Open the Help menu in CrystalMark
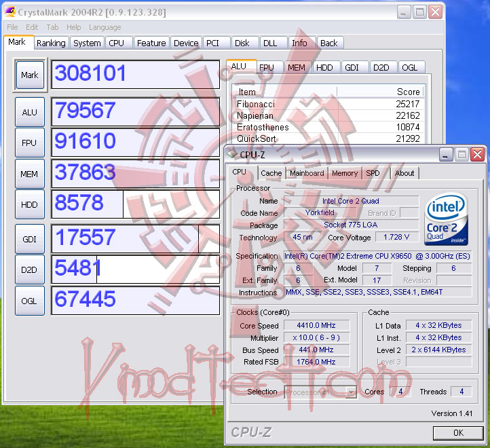Viewport: 490px width, 448px height. tap(74, 27)
